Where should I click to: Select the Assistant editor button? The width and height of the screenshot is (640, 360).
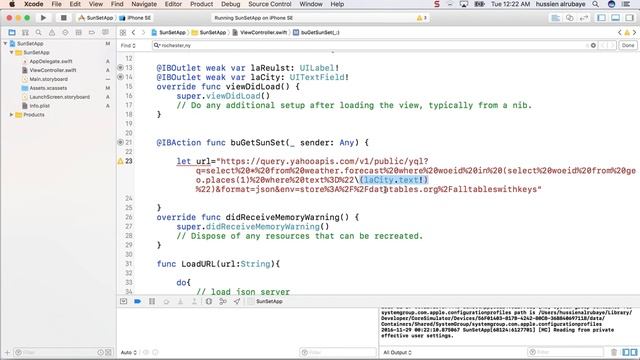tap(570, 18)
